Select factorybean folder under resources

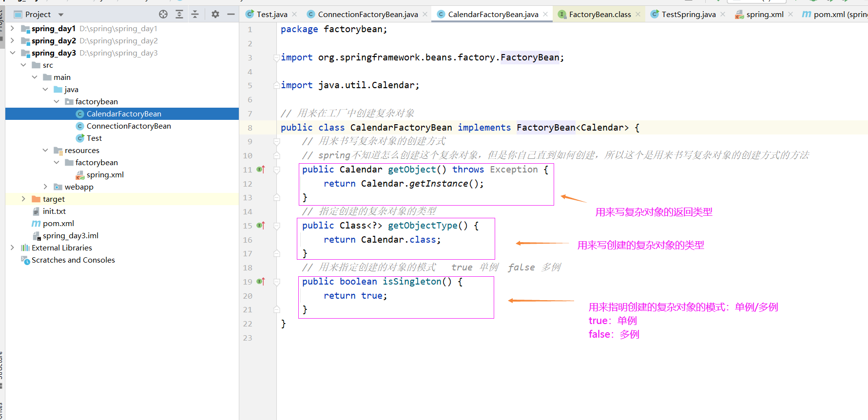click(96, 162)
